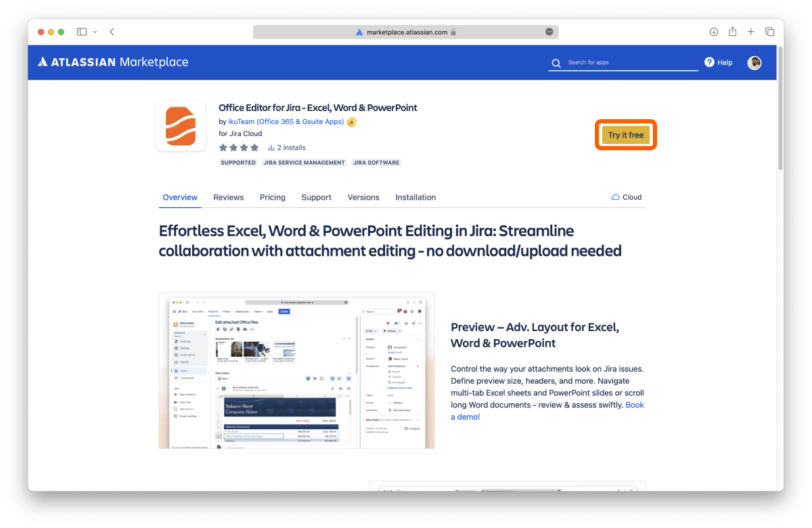812x528 pixels.
Task: Open the Versions tab
Action: click(363, 198)
